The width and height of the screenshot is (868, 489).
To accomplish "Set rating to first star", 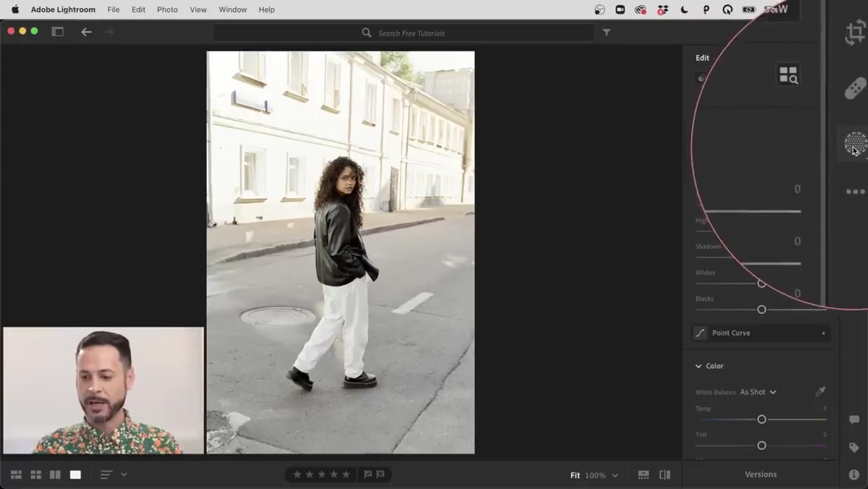I will tap(297, 475).
